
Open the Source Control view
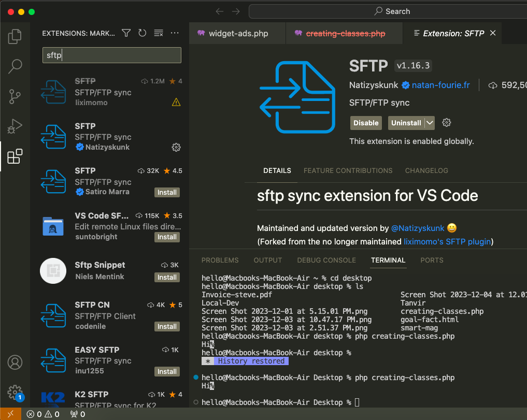pyautogui.click(x=15, y=96)
